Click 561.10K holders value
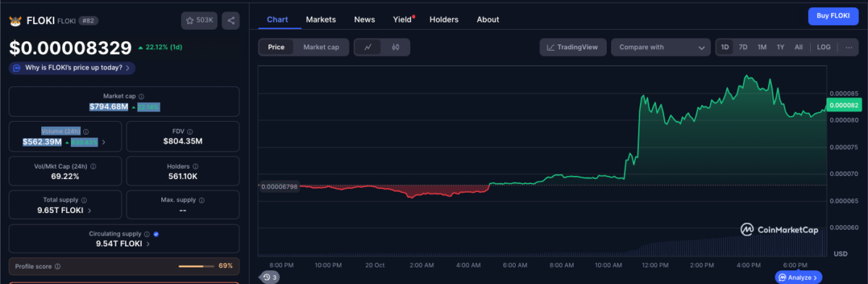Viewport: 868px width, 284px height. point(183,176)
